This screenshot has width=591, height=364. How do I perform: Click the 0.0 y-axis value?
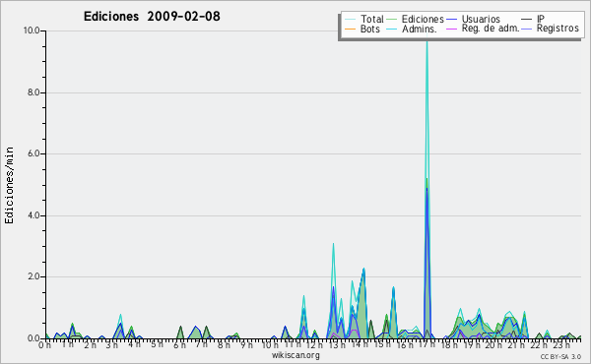(x=33, y=338)
